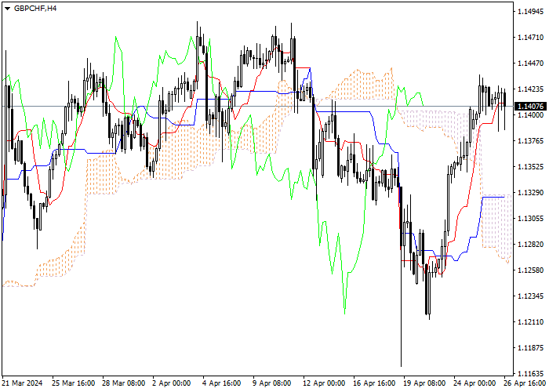Click the 16 Apr 16:00 time label
This screenshot has height=392, width=549.
[x=375, y=383]
